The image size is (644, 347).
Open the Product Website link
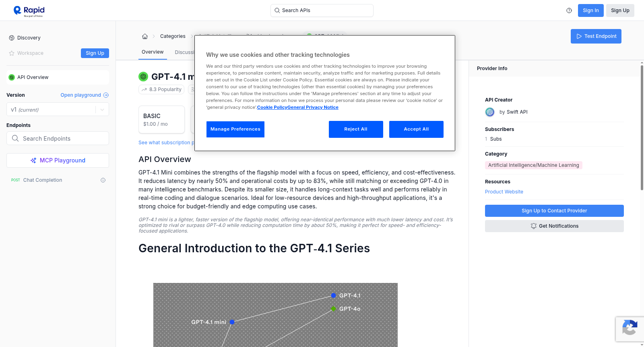pos(504,192)
